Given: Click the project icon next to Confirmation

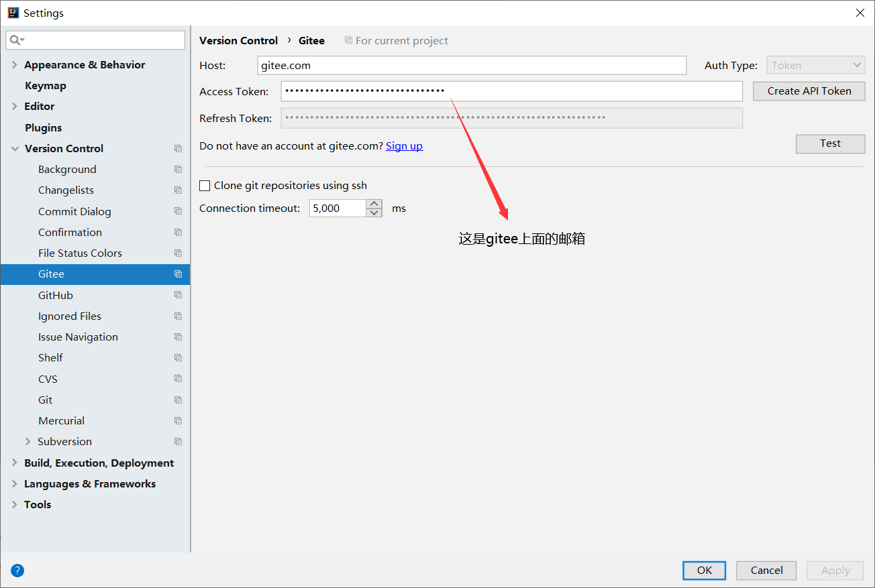Looking at the screenshot, I should coord(178,233).
